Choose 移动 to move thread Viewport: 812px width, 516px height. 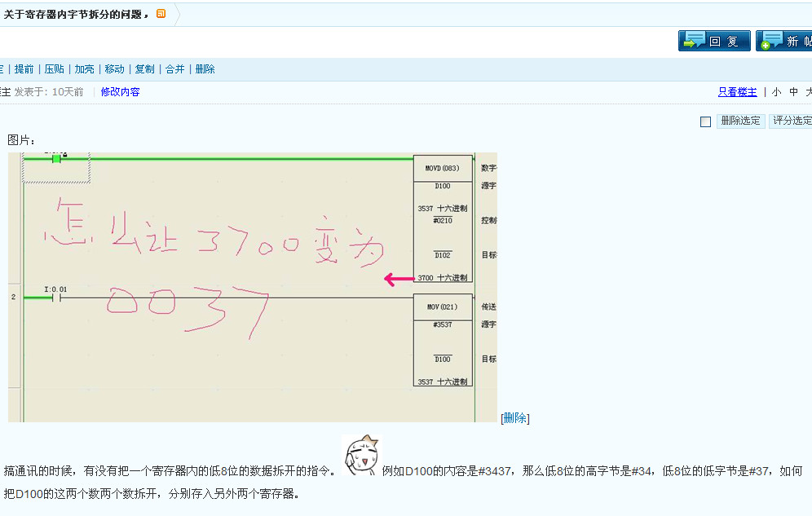[x=115, y=69]
